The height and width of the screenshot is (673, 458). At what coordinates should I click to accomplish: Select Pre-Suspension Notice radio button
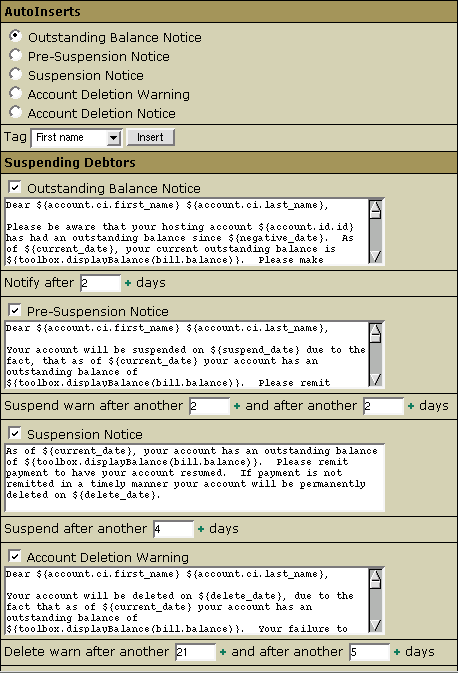point(15,55)
